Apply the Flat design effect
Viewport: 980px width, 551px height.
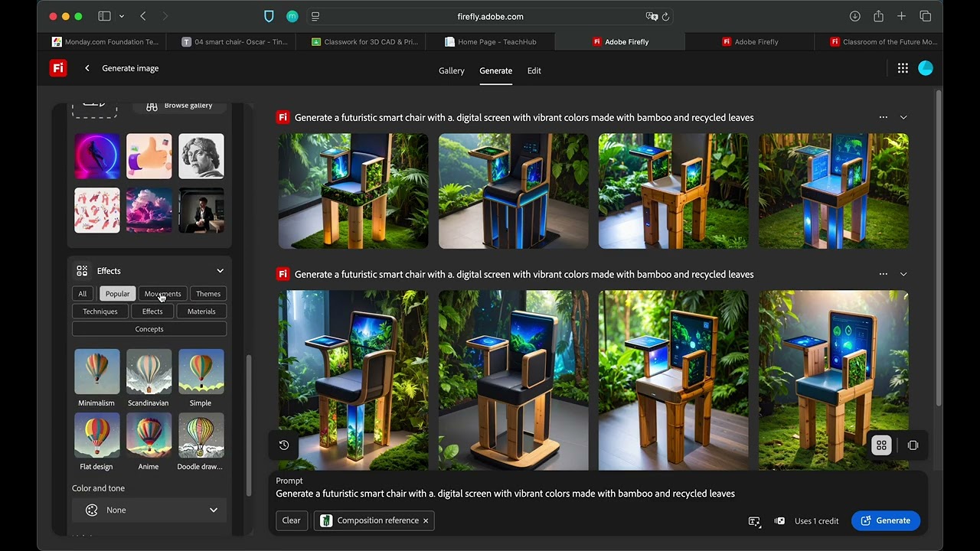tap(96, 435)
